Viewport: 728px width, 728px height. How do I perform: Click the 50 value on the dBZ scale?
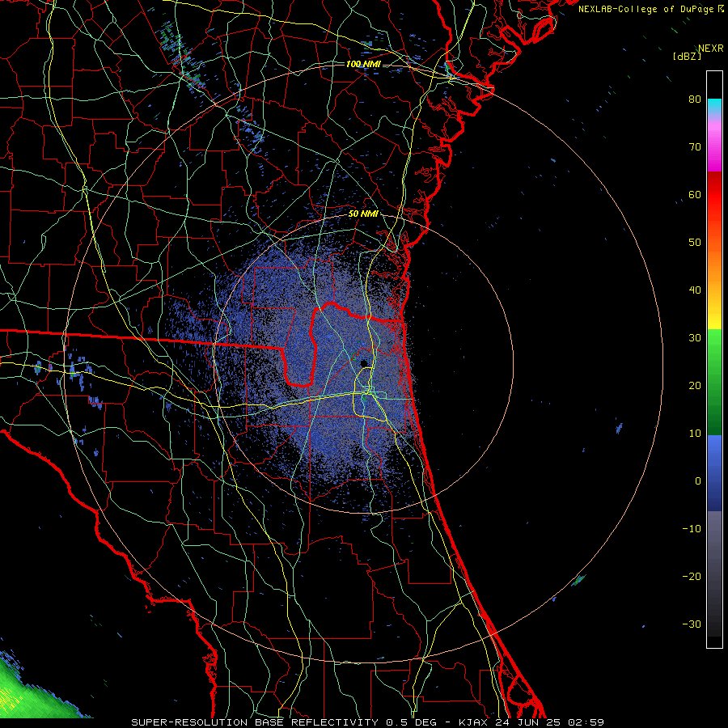point(695,243)
